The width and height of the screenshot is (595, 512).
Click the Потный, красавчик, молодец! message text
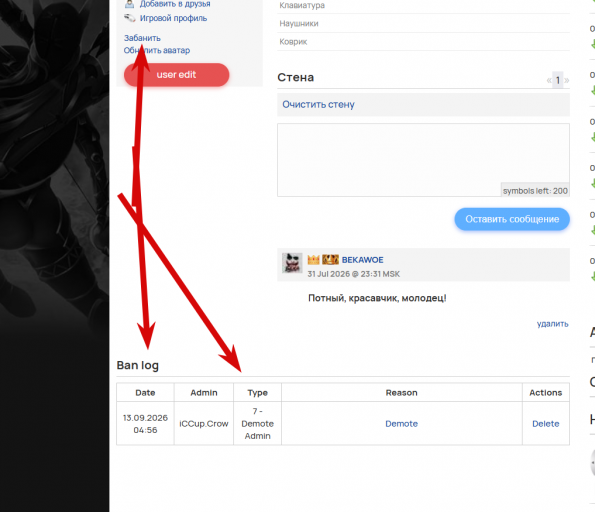pyautogui.click(x=377, y=298)
